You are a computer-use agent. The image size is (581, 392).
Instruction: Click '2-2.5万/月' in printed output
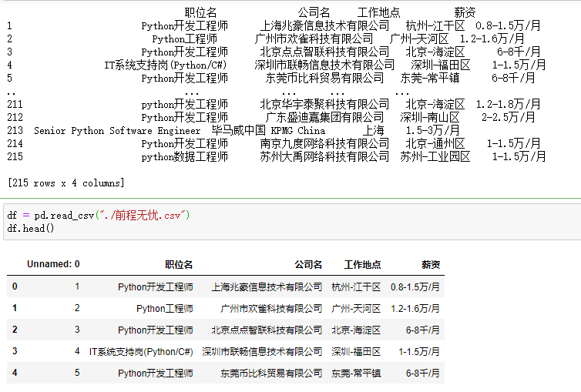click(509, 117)
